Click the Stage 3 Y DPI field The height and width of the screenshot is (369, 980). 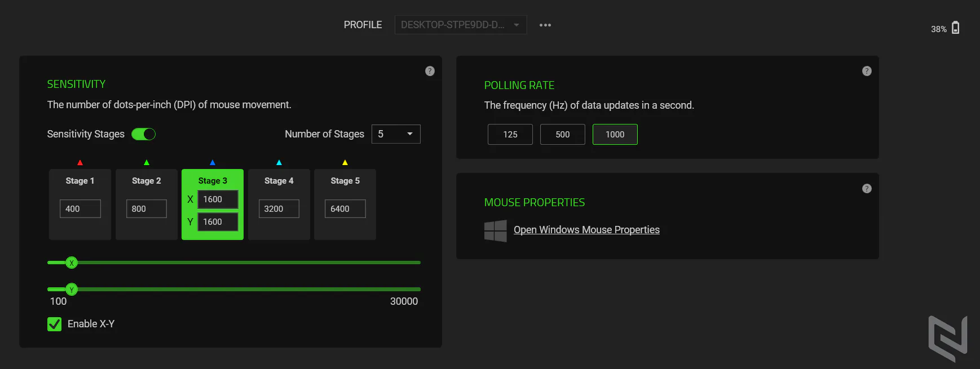click(218, 222)
